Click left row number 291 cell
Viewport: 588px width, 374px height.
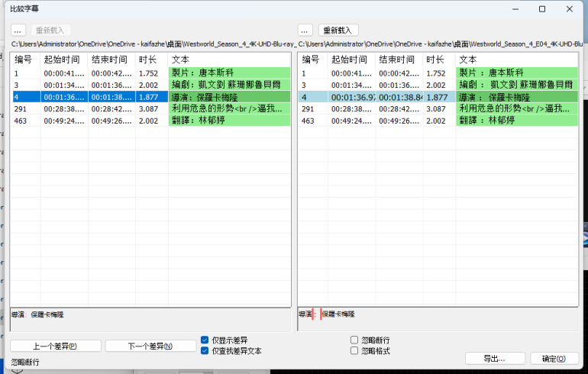pyautogui.click(x=25, y=109)
